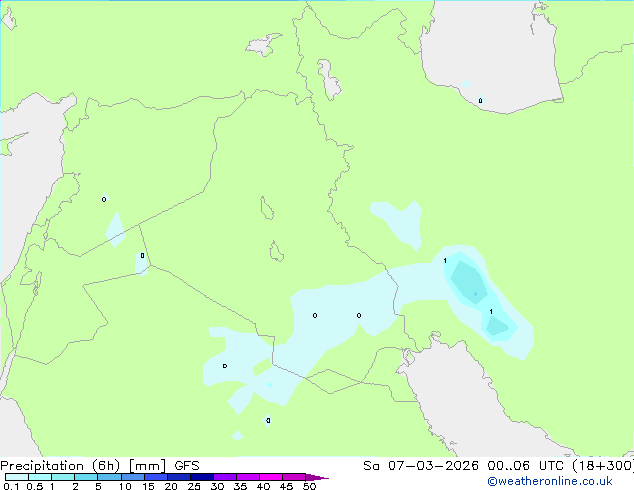Click the legend value '50'
Viewport: 634px width, 490px height.
pyautogui.click(x=309, y=486)
